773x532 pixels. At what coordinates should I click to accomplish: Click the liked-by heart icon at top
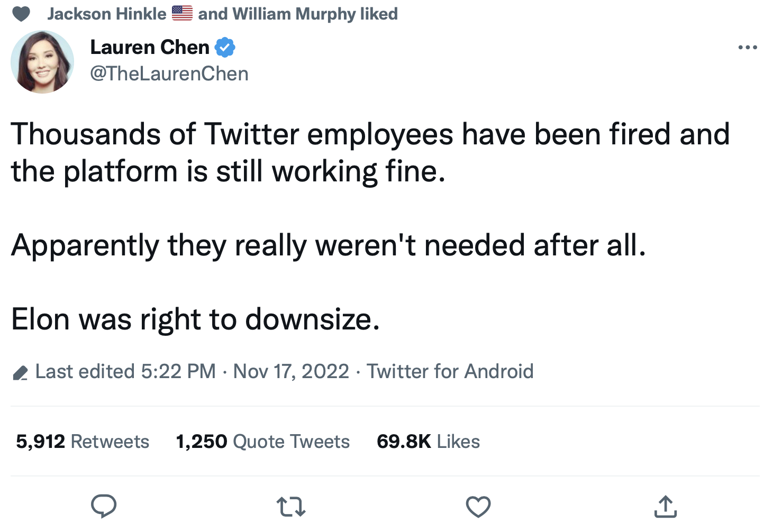pos(21,14)
